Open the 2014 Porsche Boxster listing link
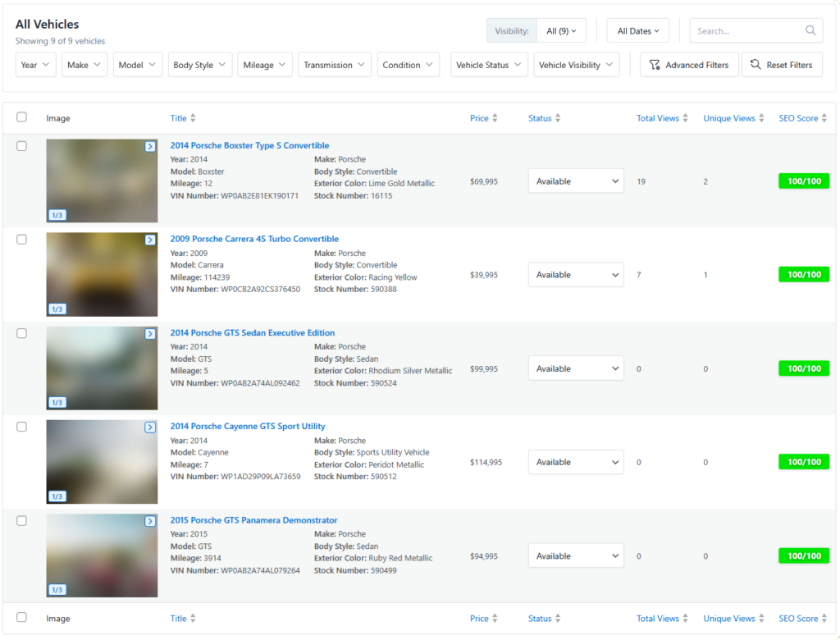Screen dimensions: 840x640 249,145
